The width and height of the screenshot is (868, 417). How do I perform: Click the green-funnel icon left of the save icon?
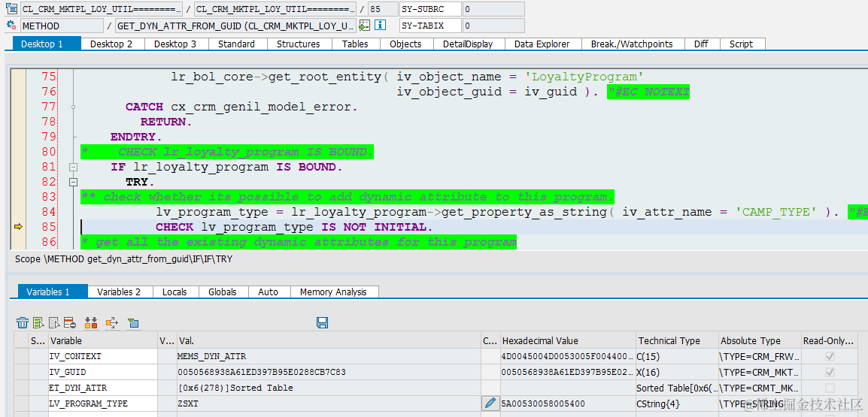tap(133, 322)
